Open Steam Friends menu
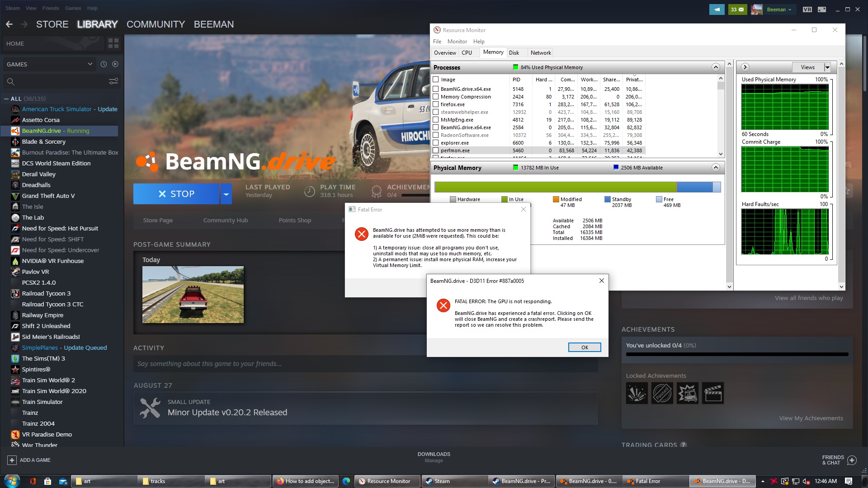This screenshot has height=488, width=868. (x=51, y=8)
